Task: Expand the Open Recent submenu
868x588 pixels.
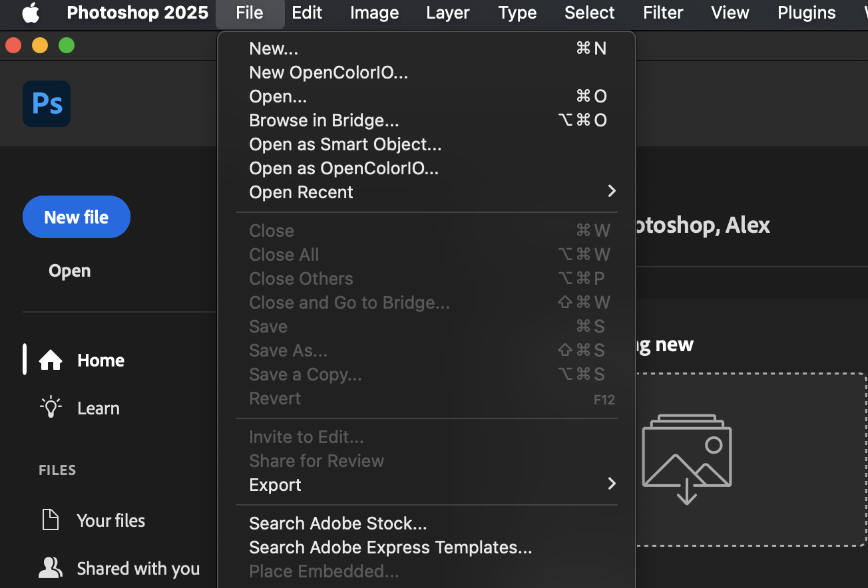Action: click(x=427, y=192)
